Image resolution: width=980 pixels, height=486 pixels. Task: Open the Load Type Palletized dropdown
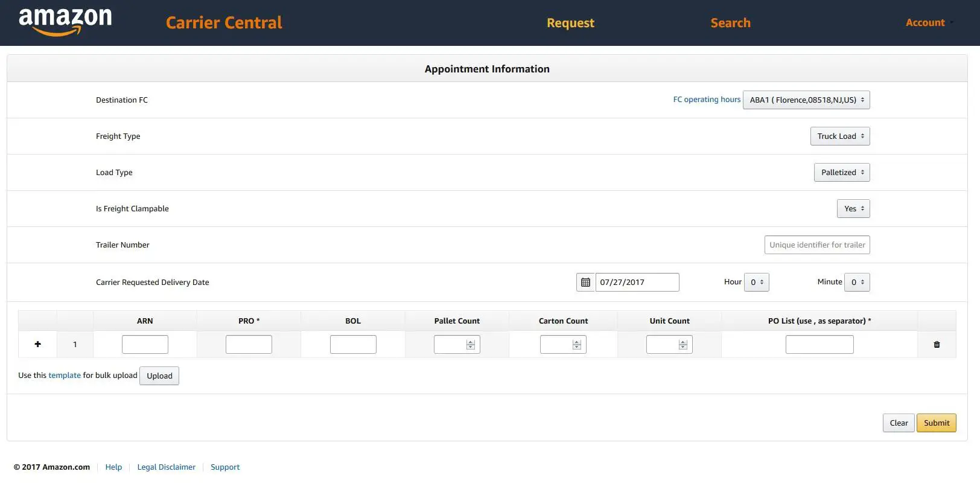click(842, 172)
